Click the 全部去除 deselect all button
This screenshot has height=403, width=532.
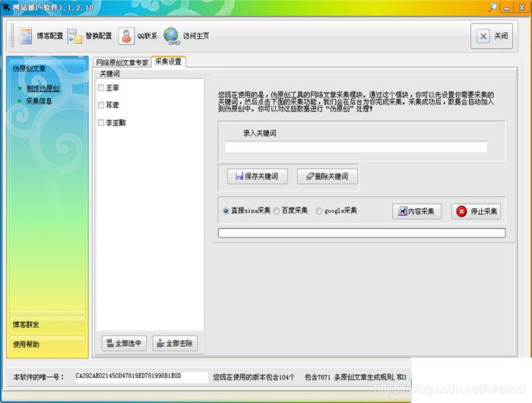point(175,343)
